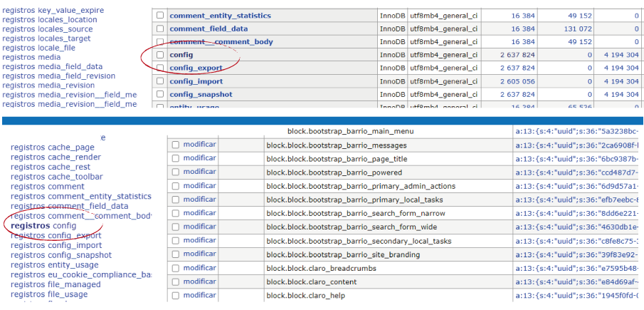The image size is (644, 310).
Task: Edit the block.block.claro_breadcrumbs row via modificar
Action: 199,268
